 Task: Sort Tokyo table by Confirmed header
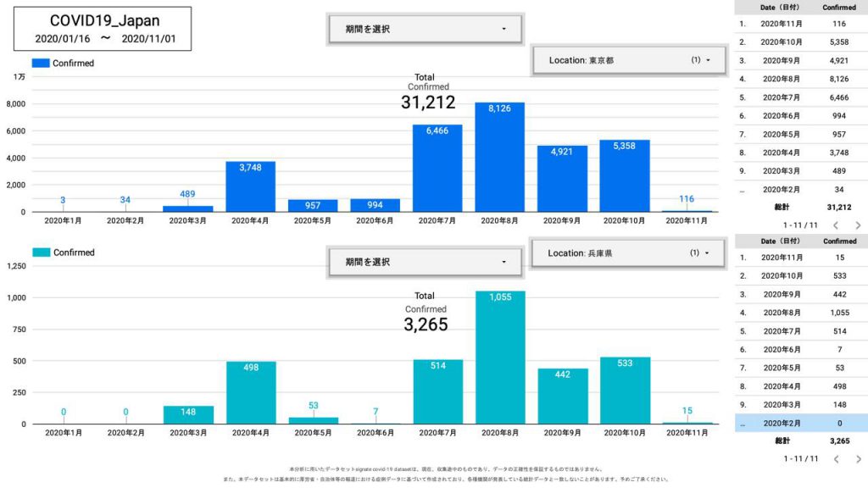click(x=839, y=8)
